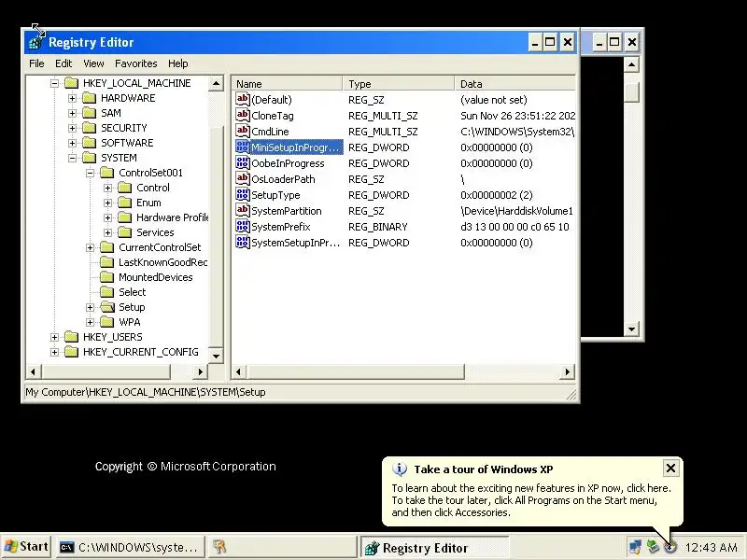Select the SYSTEM folder icon
Image resolution: width=747 pixels, height=560 pixels.
pyautogui.click(x=89, y=158)
